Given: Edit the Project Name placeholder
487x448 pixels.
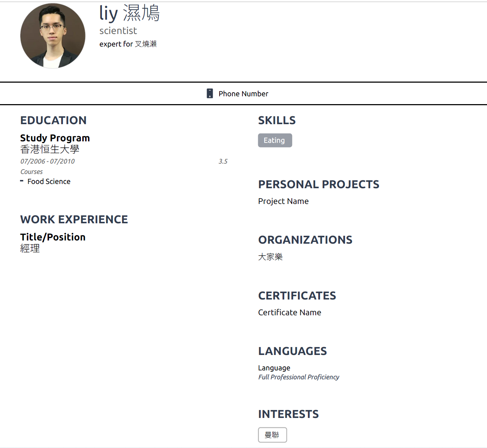Looking at the screenshot, I should coord(283,201).
